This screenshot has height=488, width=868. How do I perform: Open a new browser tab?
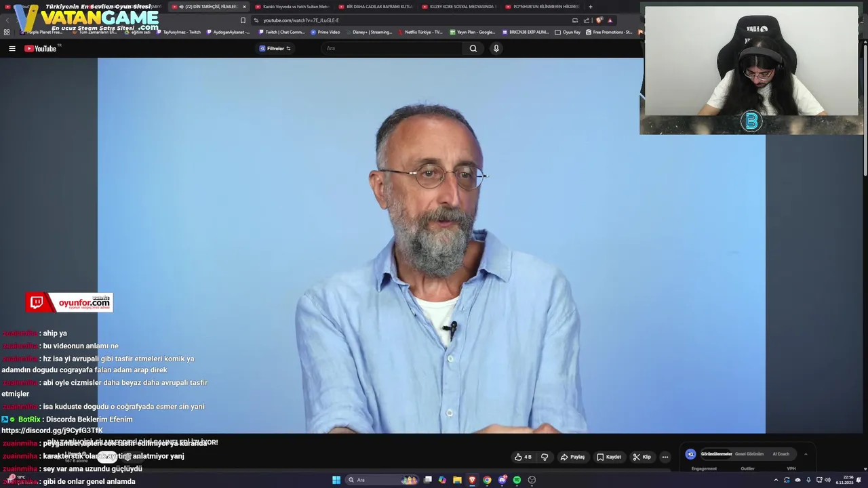[x=591, y=7]
